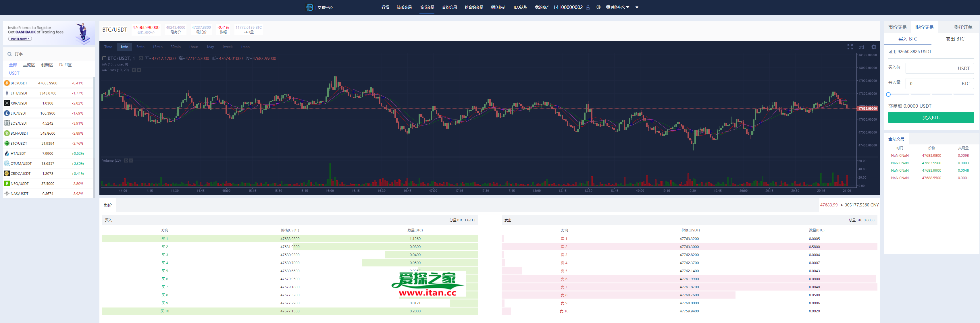
Task: Click the speaker announcement icon
Action: [x=598, y=7]
